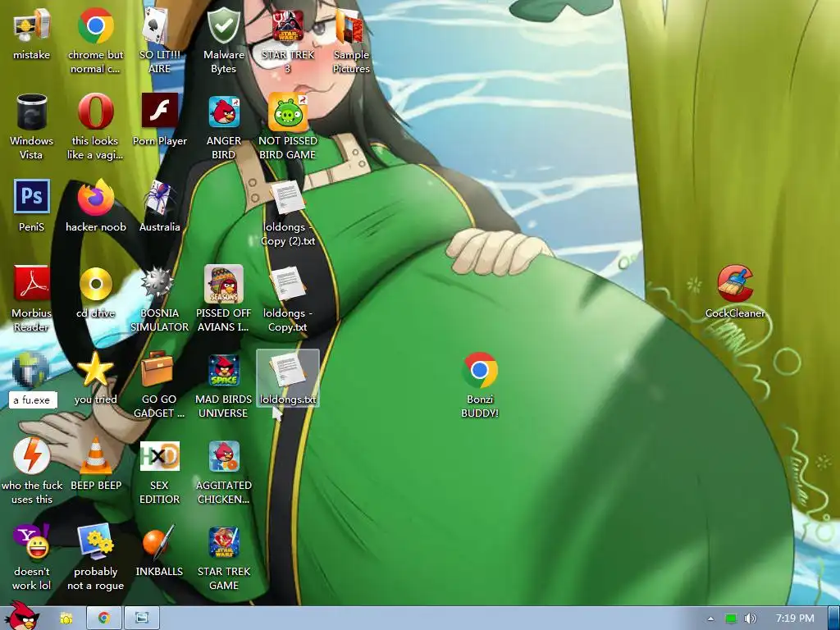Image resolution: width=840 pixels, height=630 pixels.
Task: Select 'PISSED OFF AVIANS' seasons icon
Action: point(223,284)
